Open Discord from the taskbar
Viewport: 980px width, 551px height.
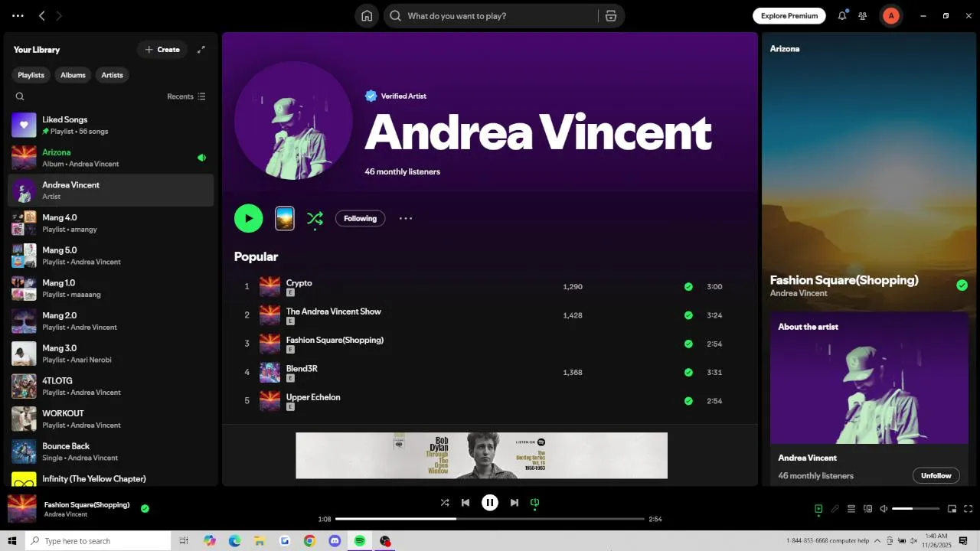(x=335, y=540)
